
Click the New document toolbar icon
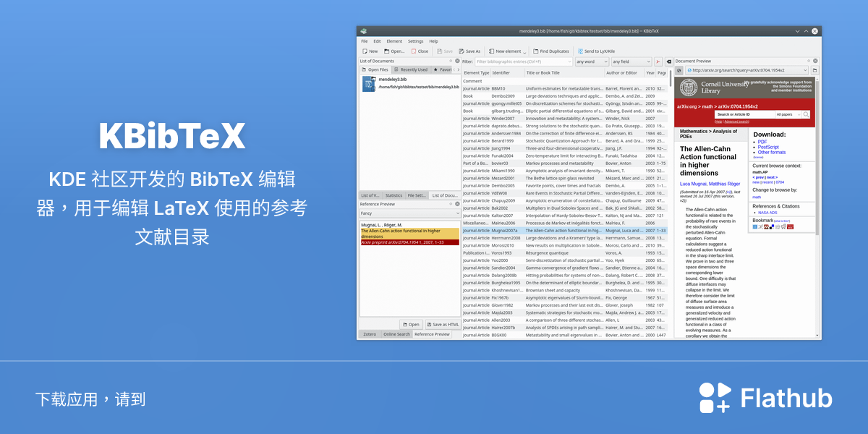point(370,51)
